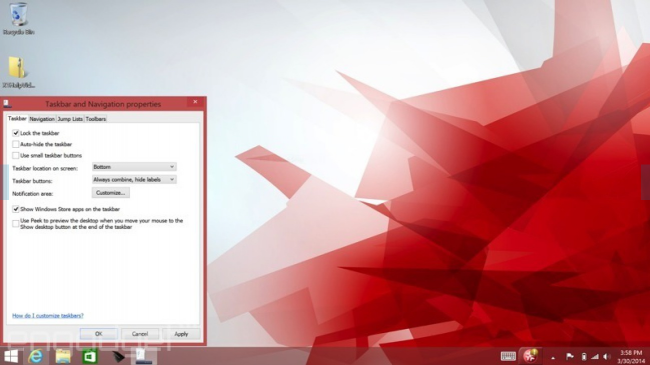Open File Explorer from the taskbar
The width and height of the screenshot is (650, 365).
[x=63, y=356]
